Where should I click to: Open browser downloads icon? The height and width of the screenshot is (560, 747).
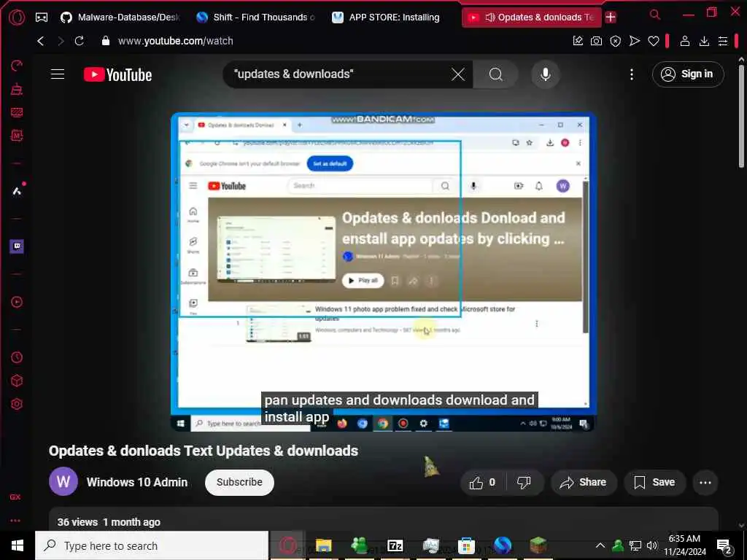click(704, 41)
